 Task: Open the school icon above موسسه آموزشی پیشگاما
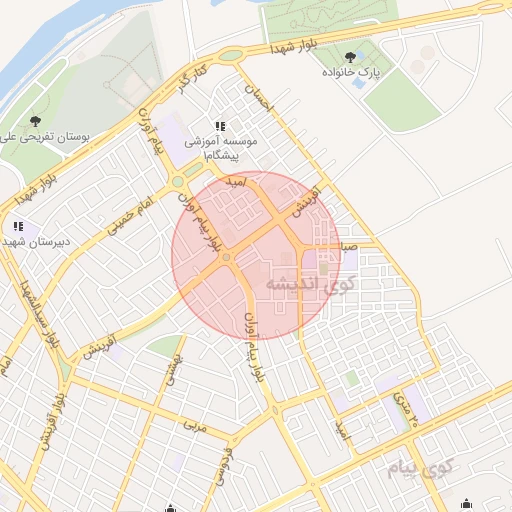coord(220,126)
